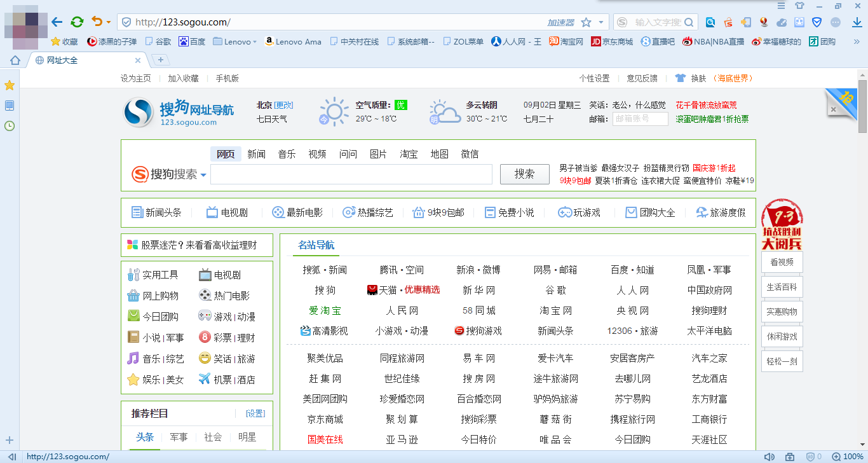Select the 军事 news tab

179,437
